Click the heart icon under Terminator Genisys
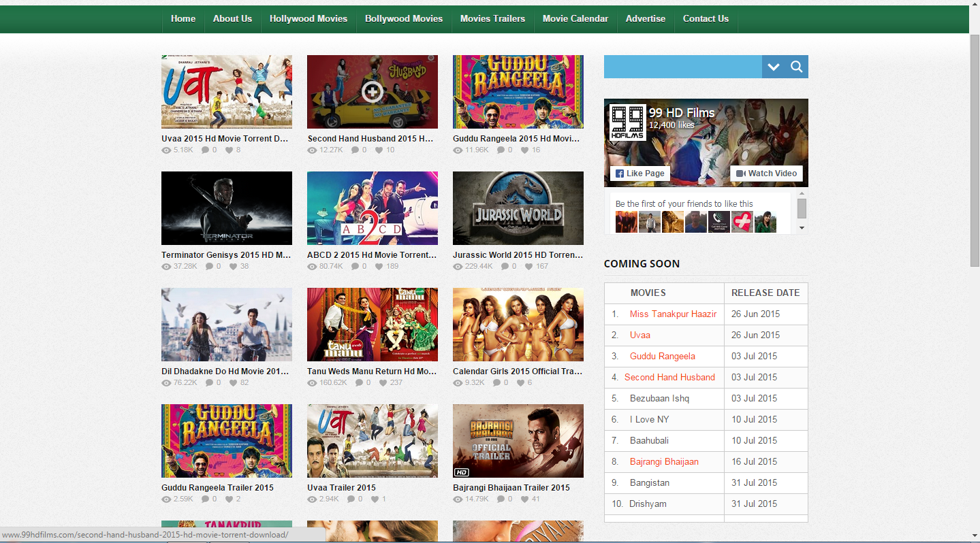Image resolution: width=980 pixels, height=543 pixels. pos(233,267)
